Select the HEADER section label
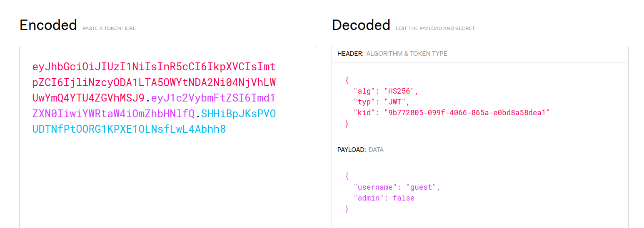Viewport: 644px width, 228px height. [350, 54]
